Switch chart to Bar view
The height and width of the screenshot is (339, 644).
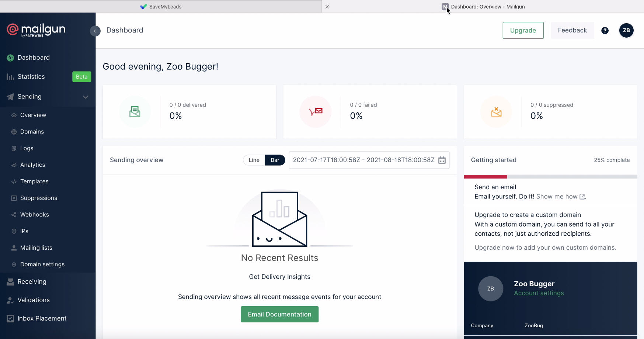[x=275, y=160]
